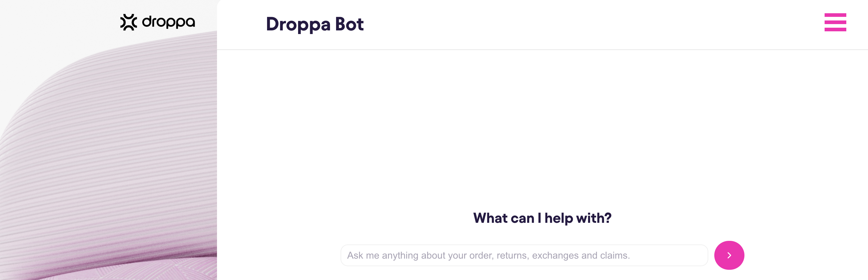This screenshot has height=280, width=868.
Task: Click the droppa starburst logo icon
Action: 129,22
